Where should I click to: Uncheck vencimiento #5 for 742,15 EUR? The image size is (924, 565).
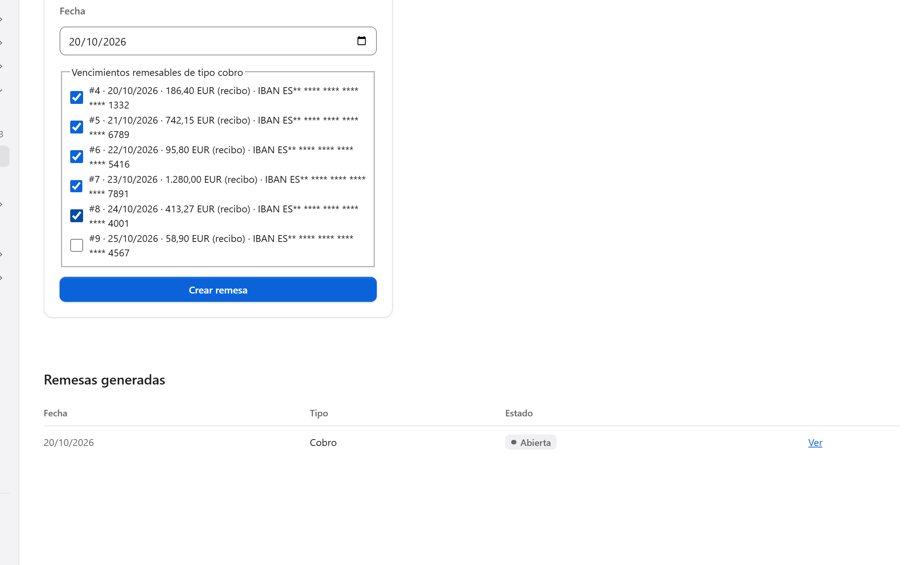click(77, 127)
